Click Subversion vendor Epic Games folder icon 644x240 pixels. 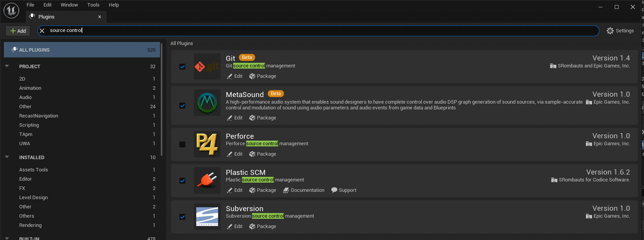pos(589,216)
